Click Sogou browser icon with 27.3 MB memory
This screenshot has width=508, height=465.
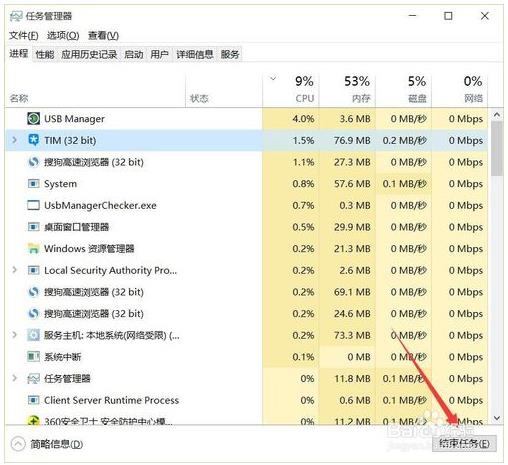pos(33,162)
